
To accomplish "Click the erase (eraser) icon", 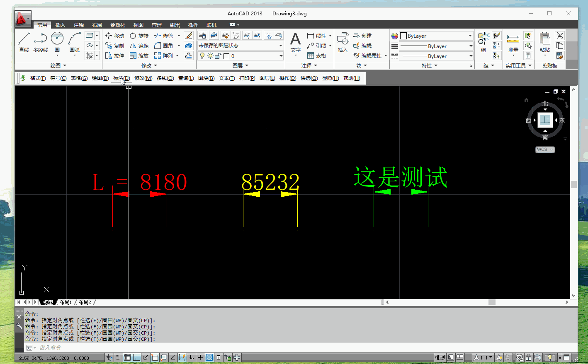I will point(189,36).
